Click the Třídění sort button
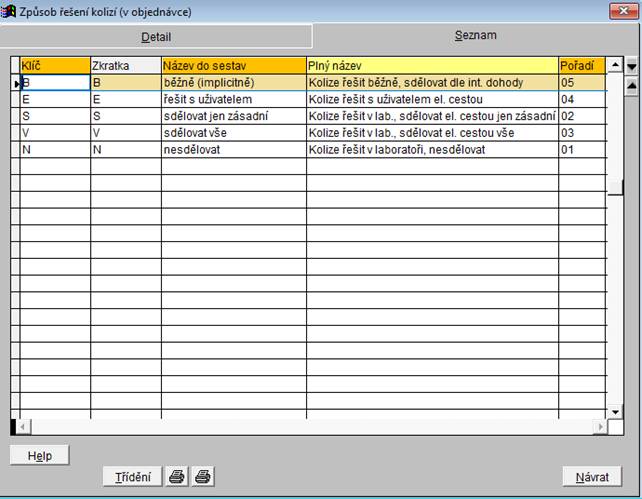Screen dimensions: 642x499 point(132,477)
